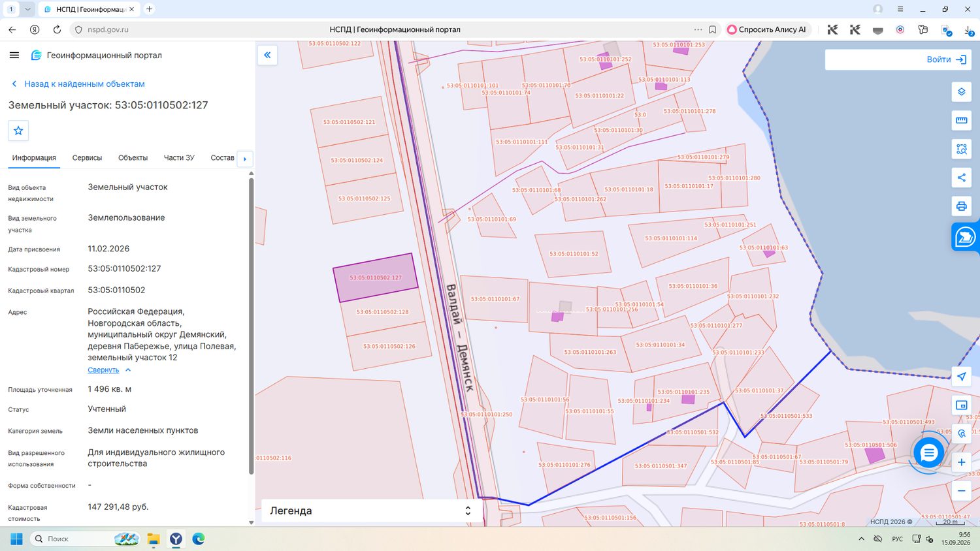Center map on my location arrow icon
The width and height of the screenshot is (980, 551).
[x=961, y=377]
